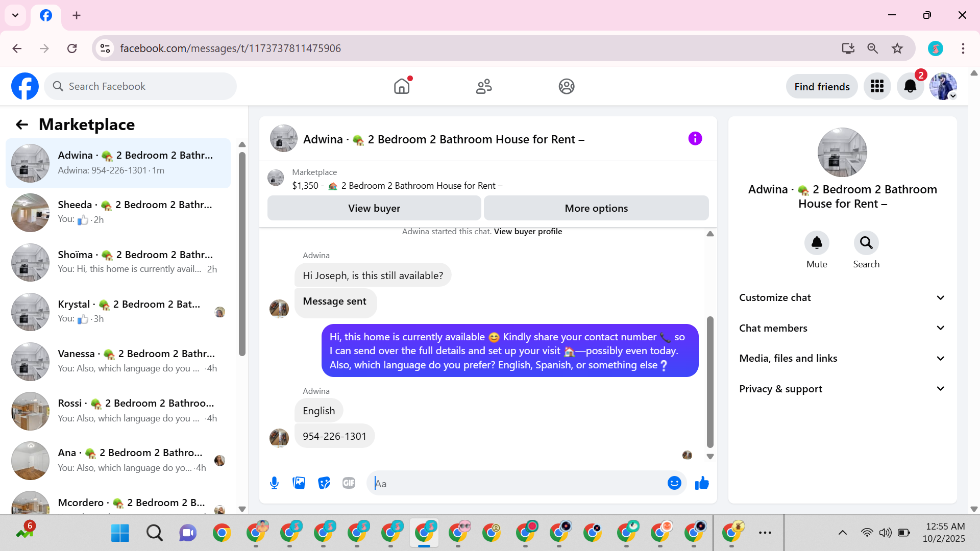Open the sticker picker icon
The width and height of the screenshot is (980, 551).
pos(324,483)
